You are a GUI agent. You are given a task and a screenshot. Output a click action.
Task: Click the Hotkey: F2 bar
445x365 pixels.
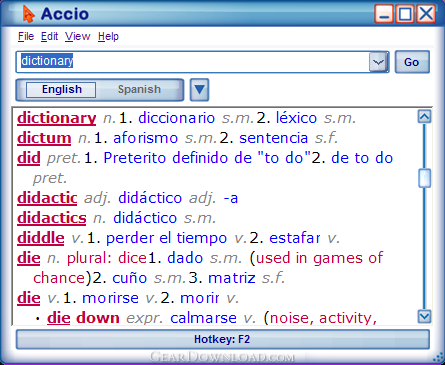[222, 339]
